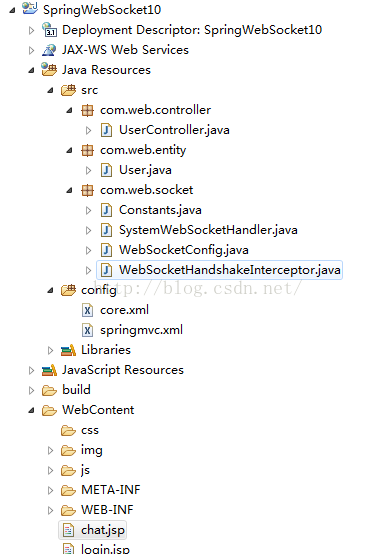Click the UserController.java file icon
The image size is (376, 554).
[x=106, y=130]
